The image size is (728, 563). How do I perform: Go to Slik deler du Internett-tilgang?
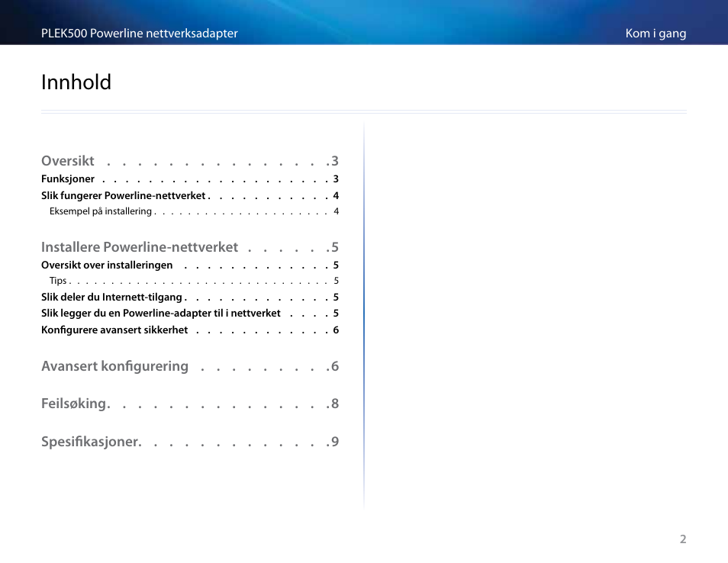pyautogui.click(x=190, y=297)
